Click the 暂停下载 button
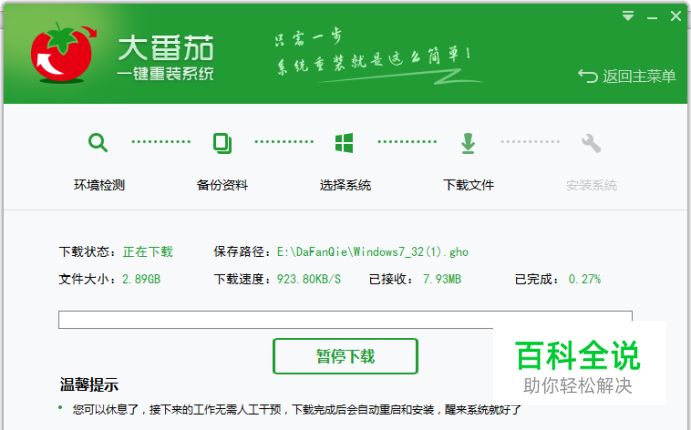 345,356
